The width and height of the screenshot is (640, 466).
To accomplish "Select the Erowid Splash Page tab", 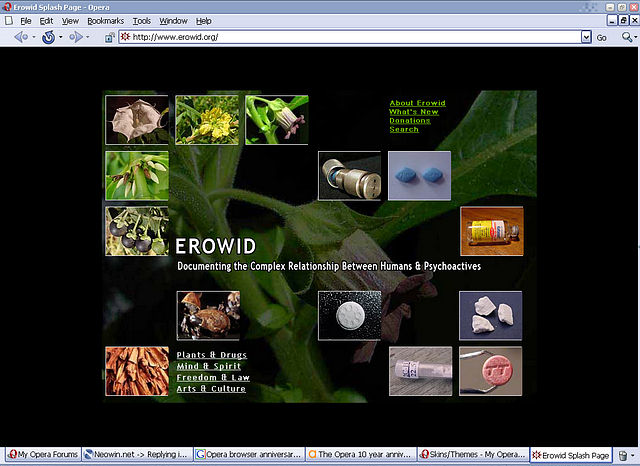I will 571,455.
